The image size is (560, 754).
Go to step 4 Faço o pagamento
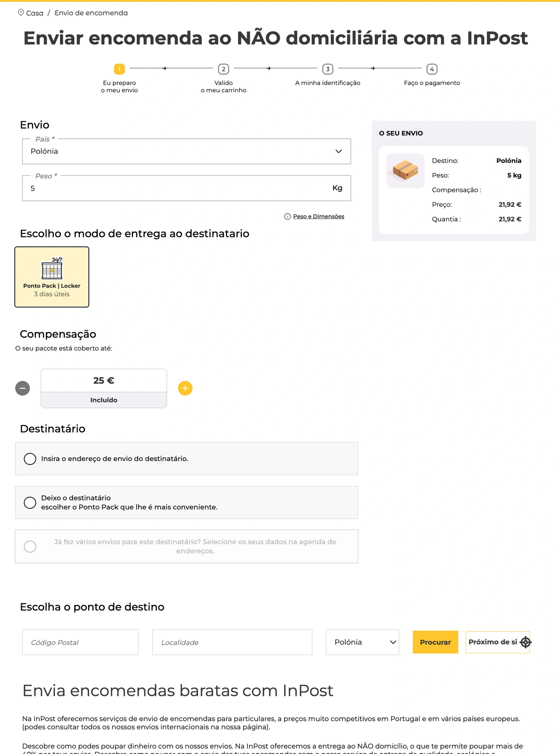432,75
